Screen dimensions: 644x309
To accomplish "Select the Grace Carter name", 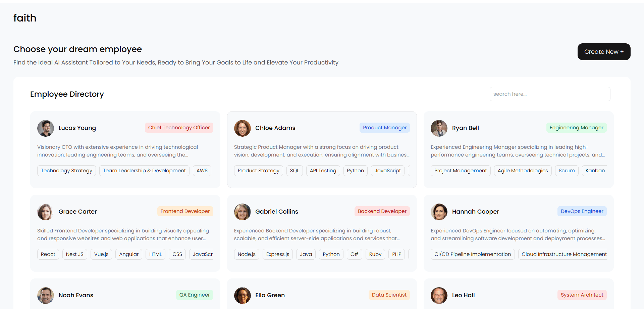I will tap(77, 212).
